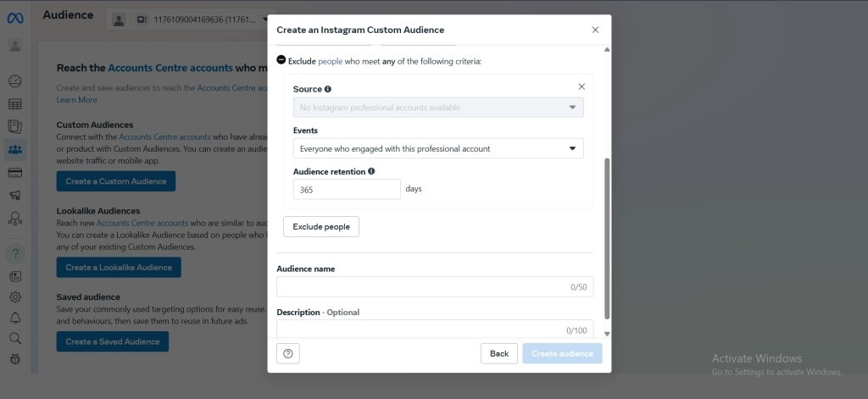
Task: Click the Exclude people button
Action: click(321, 227)
